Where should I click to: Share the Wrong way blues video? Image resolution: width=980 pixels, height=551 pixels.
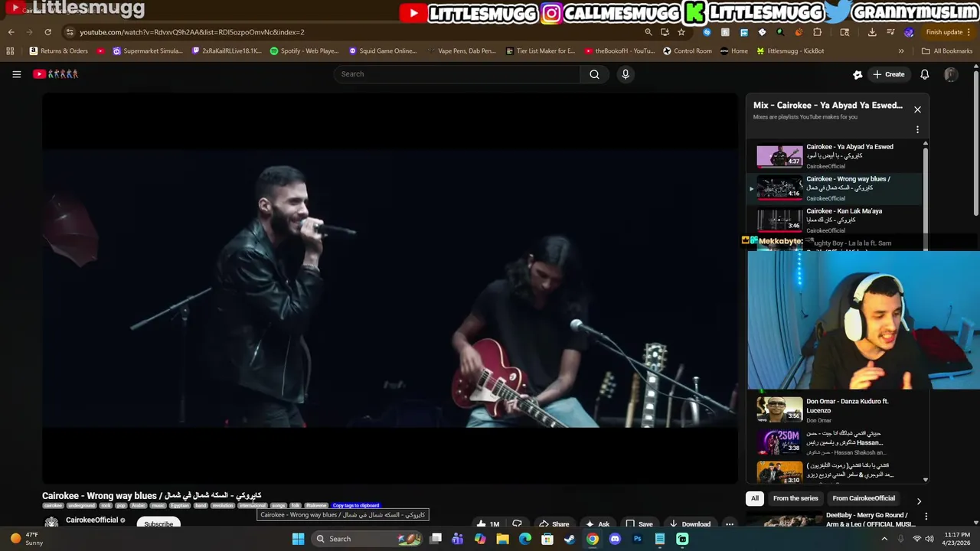point(554,524)
